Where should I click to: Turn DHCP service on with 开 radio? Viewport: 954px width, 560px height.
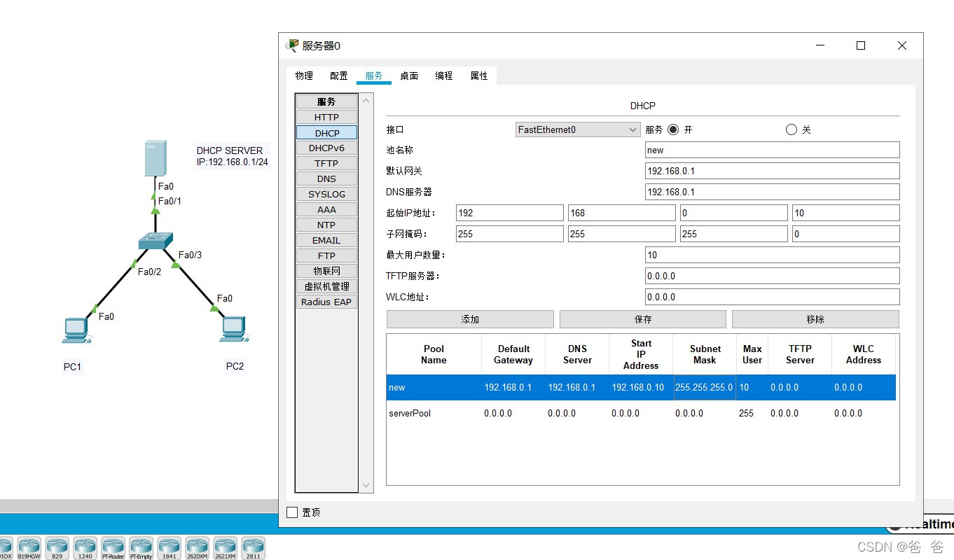pyautogui.click(x=673, y=129)
